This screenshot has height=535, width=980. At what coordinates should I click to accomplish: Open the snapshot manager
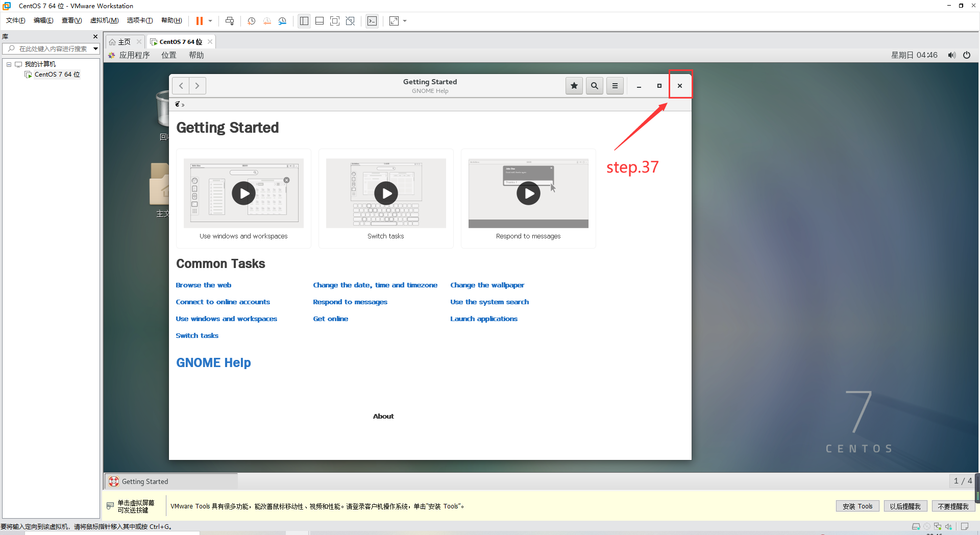tap(283, 21)
